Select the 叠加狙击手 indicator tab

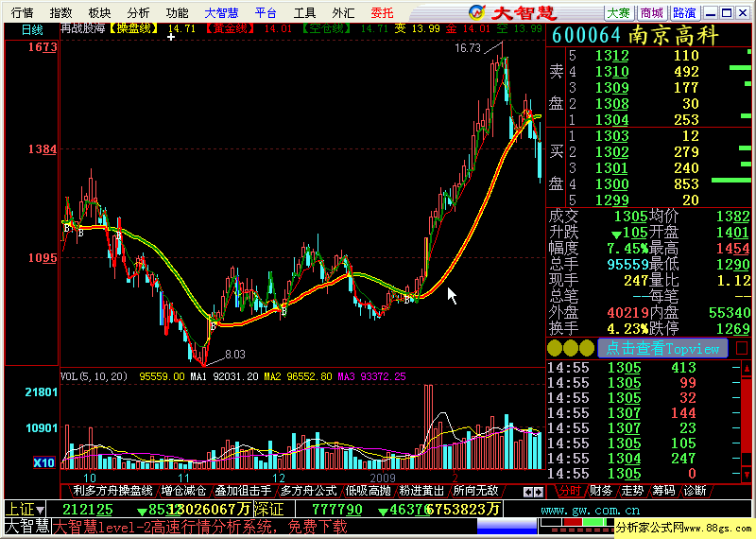(243, 491)
